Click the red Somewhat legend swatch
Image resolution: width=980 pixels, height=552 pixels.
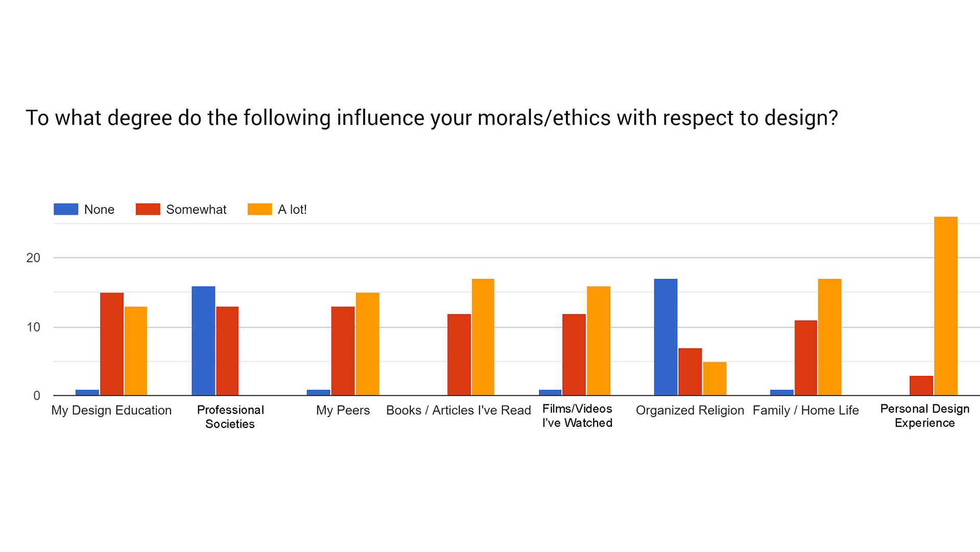pos(148,209)
